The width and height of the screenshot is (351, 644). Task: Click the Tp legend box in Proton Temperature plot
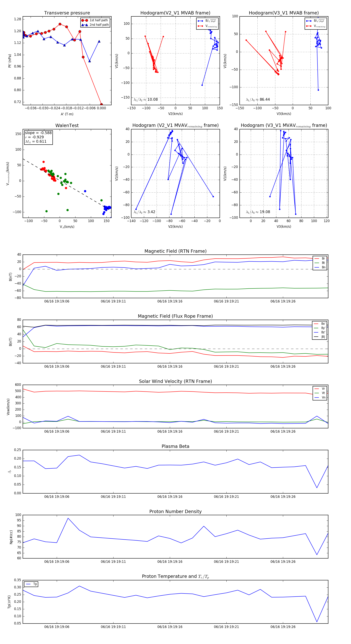coord(31,584)
